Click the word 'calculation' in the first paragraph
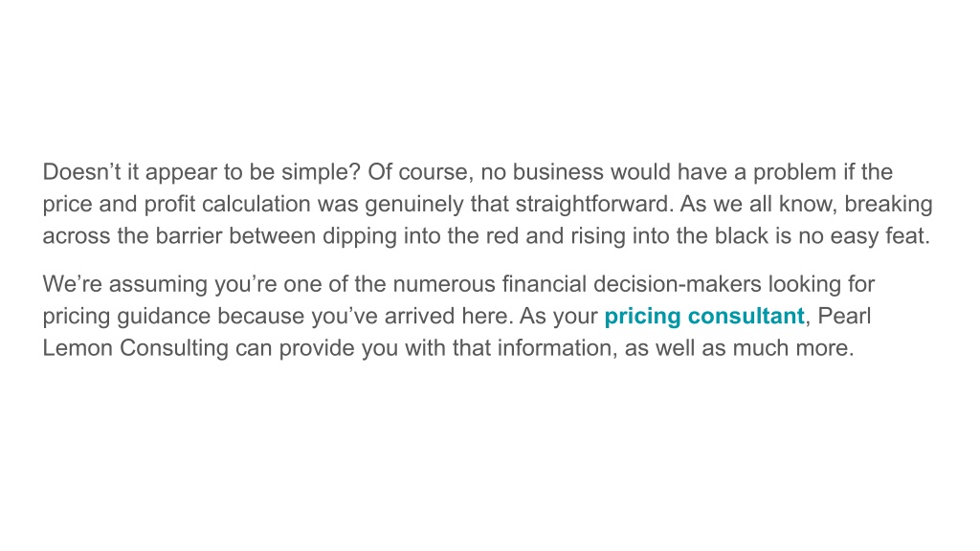Viewport: 980px width, 551px height. [x=256, y=205]
